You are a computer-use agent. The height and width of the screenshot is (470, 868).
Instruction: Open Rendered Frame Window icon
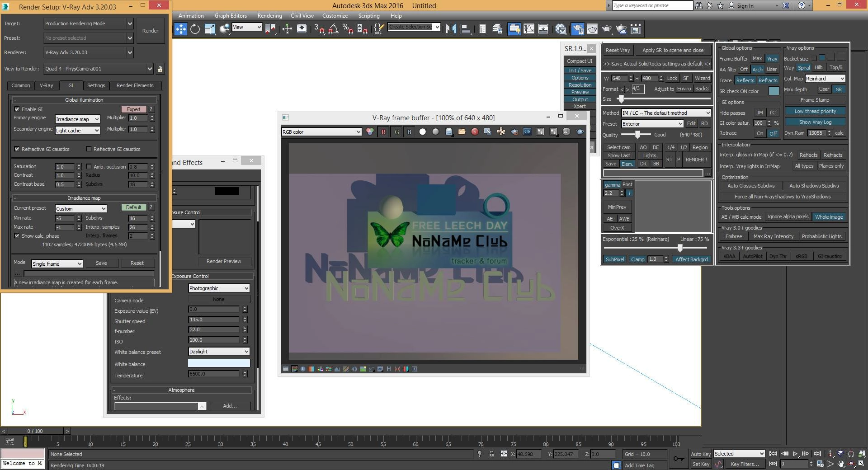(592, 29)
